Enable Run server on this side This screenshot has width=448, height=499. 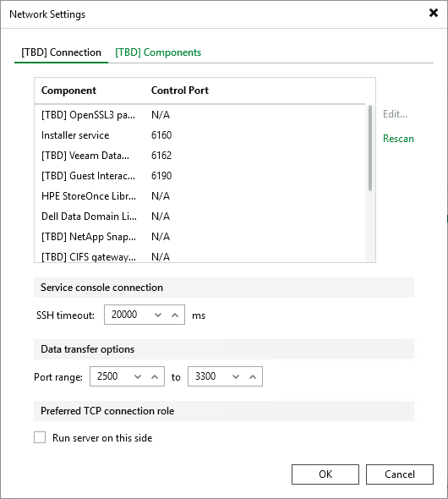tap(40, 437)
